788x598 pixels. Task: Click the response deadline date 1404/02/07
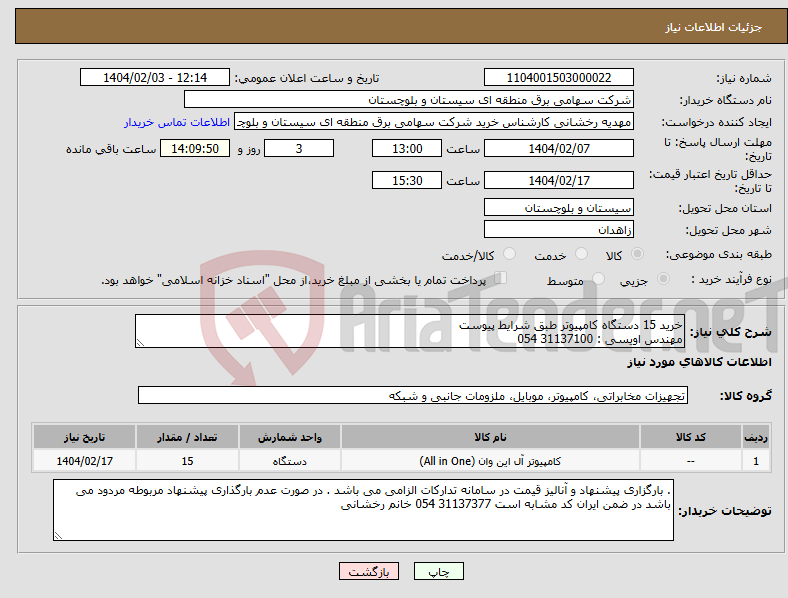click(558, 148)
